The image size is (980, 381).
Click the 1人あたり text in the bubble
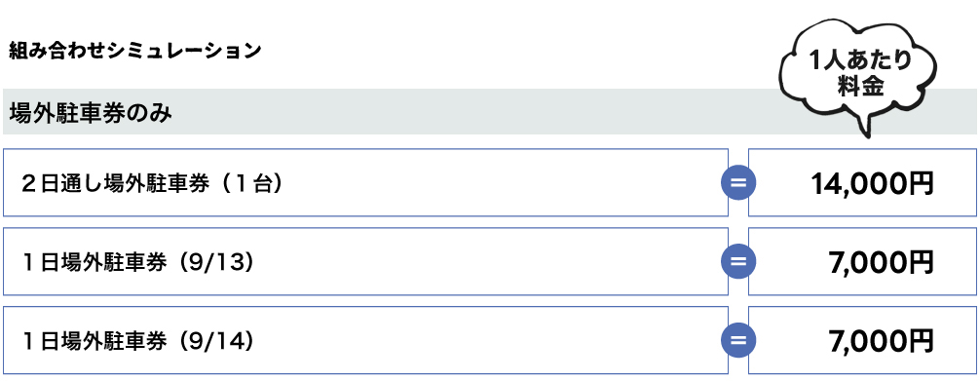click(860, 61)
